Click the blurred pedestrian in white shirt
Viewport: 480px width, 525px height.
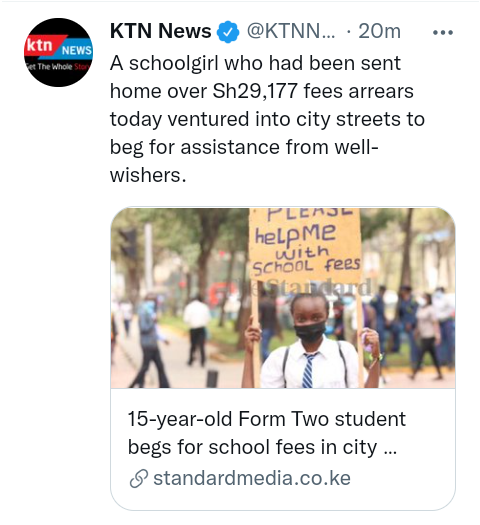[196, 331]
